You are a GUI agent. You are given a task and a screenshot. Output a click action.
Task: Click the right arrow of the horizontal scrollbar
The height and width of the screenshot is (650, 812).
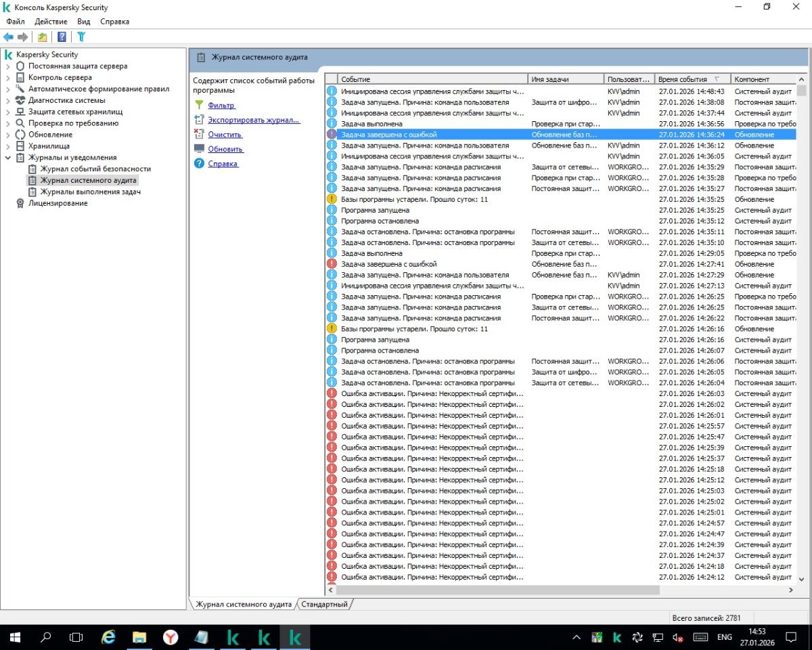click(791, 590)
